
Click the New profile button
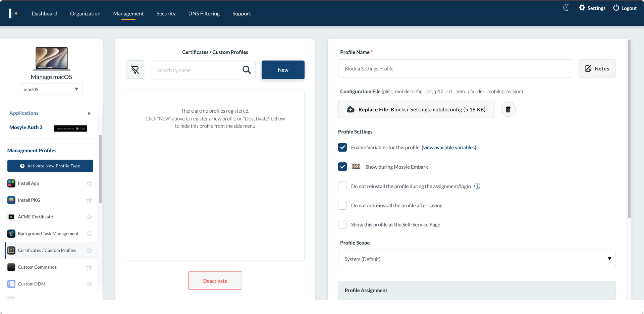[283, 70]
